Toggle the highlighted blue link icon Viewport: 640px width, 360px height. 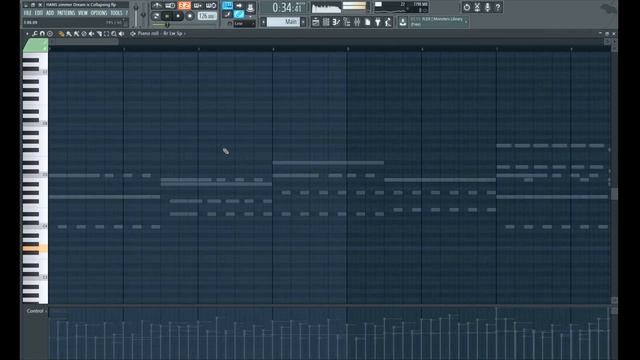click(239, 14)
